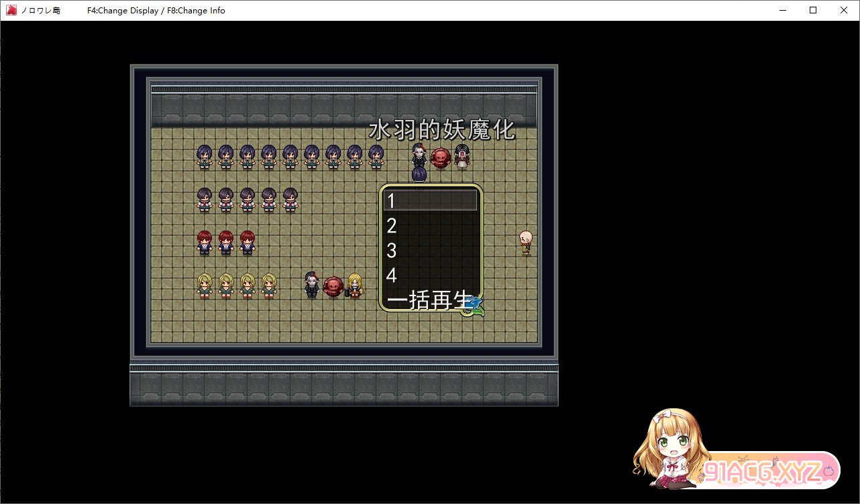Click the long-haired blonde girl beside lower orb
The height and width of the screenshot is (504, 860).
pyautogui.click(x=354, y=286)
